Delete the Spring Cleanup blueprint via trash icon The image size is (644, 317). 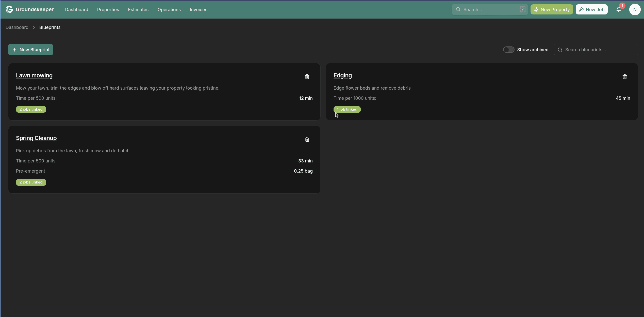307,139
